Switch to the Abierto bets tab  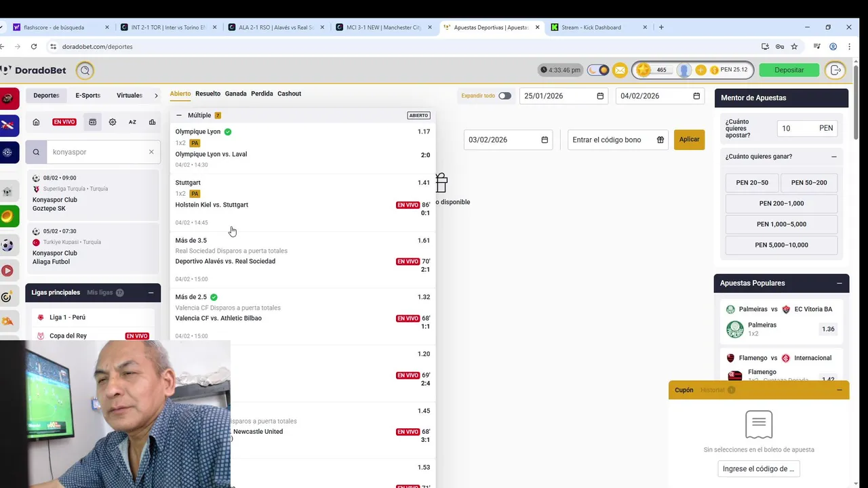pos(180,94)
